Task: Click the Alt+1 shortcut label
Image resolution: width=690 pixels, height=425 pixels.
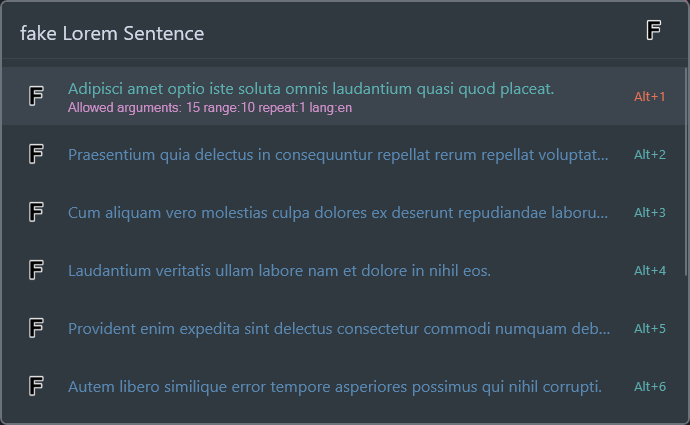Action: coord(650,97)
